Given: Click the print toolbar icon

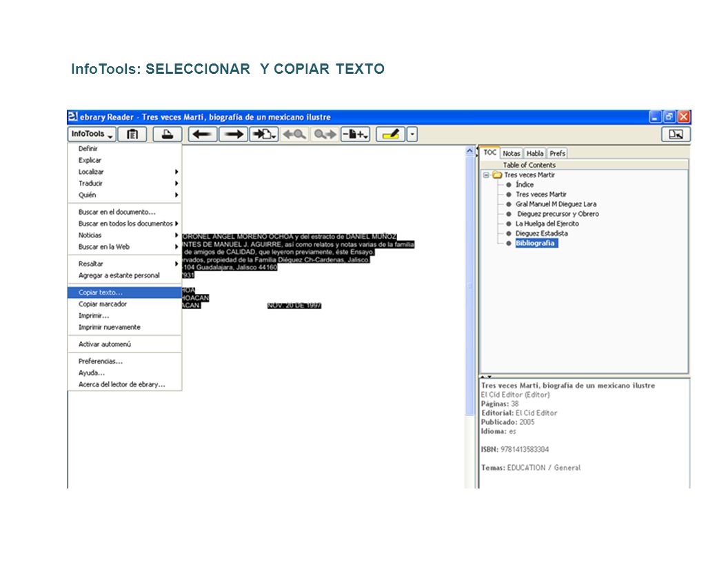Looking at the screenshot, I should tap(167, 135).
